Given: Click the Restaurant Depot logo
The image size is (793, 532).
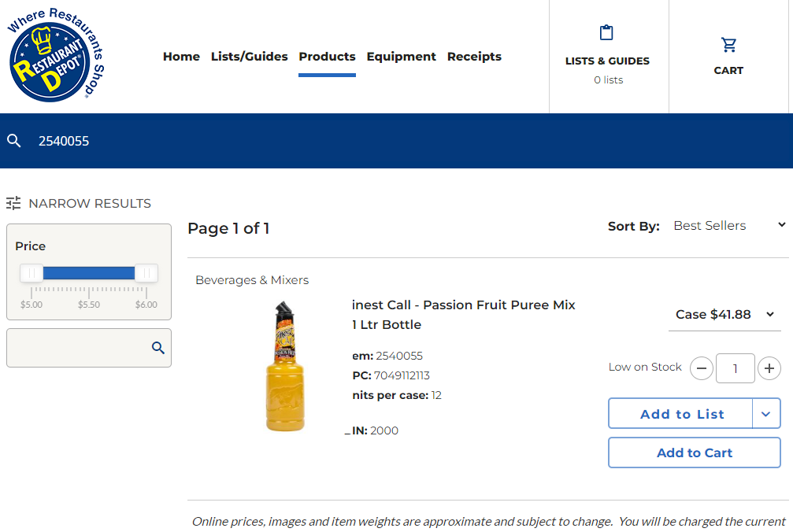Looking at the screenshot, I should coord(56,54).
